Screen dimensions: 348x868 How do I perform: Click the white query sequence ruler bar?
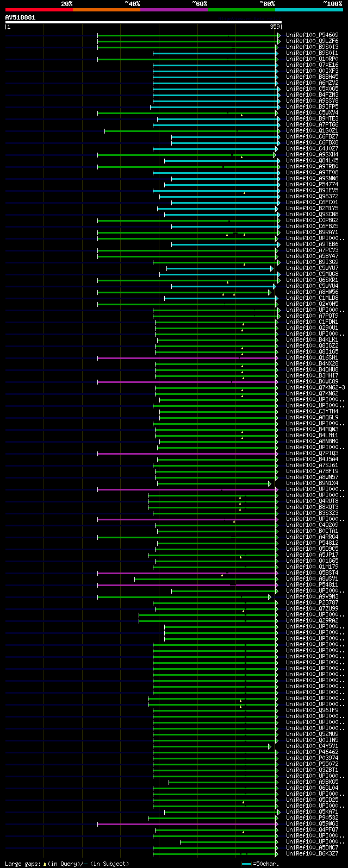point(143,22)
